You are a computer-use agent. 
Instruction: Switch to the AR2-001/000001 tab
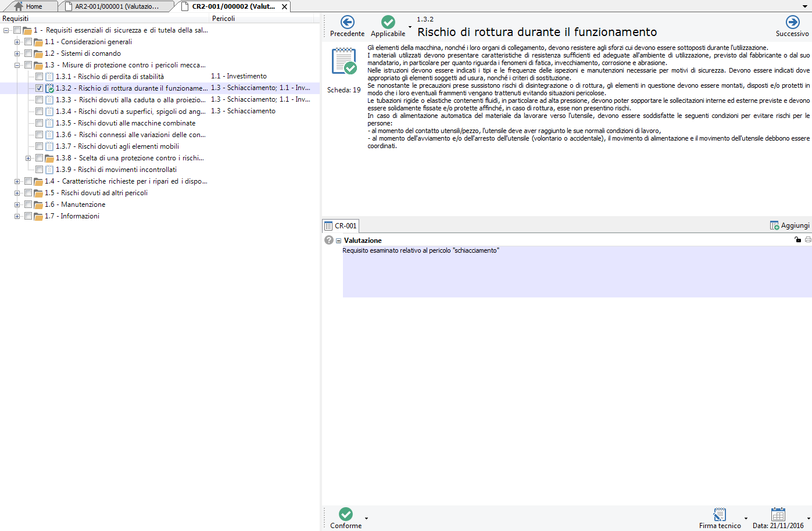tap(116, 6)
